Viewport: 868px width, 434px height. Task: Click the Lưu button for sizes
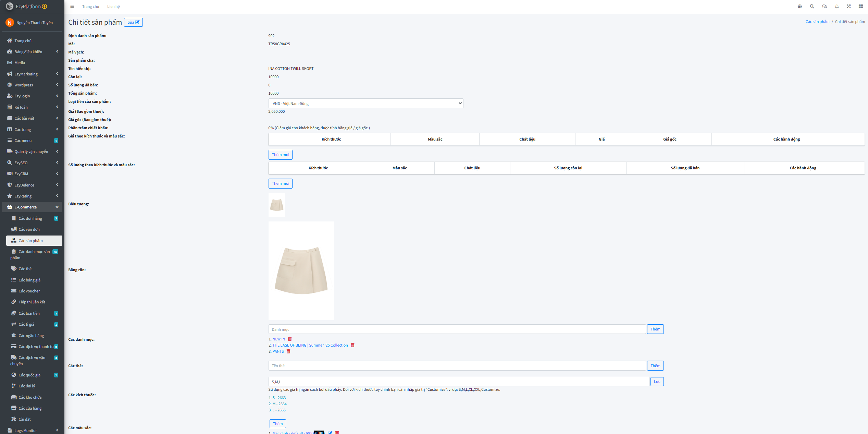(657, 382)
